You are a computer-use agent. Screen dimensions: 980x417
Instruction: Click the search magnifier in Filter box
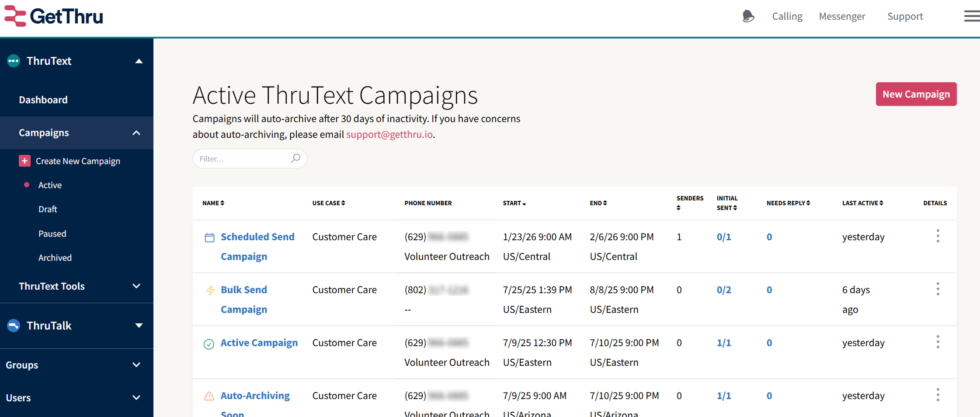tap(295, 158)
